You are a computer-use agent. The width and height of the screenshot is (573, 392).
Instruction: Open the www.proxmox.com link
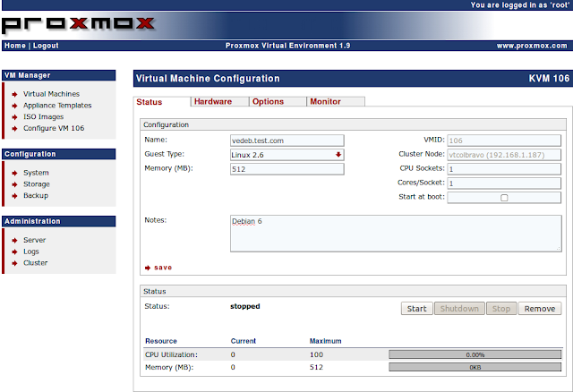coord(532,46)
